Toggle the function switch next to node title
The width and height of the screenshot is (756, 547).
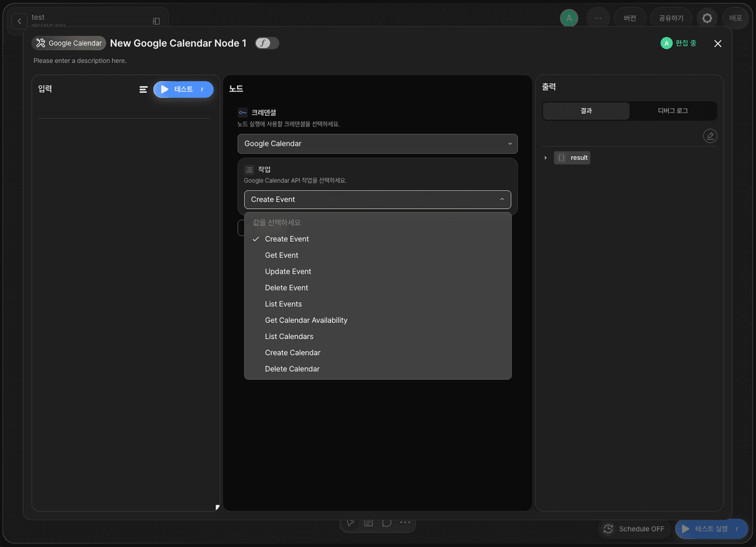267,43
